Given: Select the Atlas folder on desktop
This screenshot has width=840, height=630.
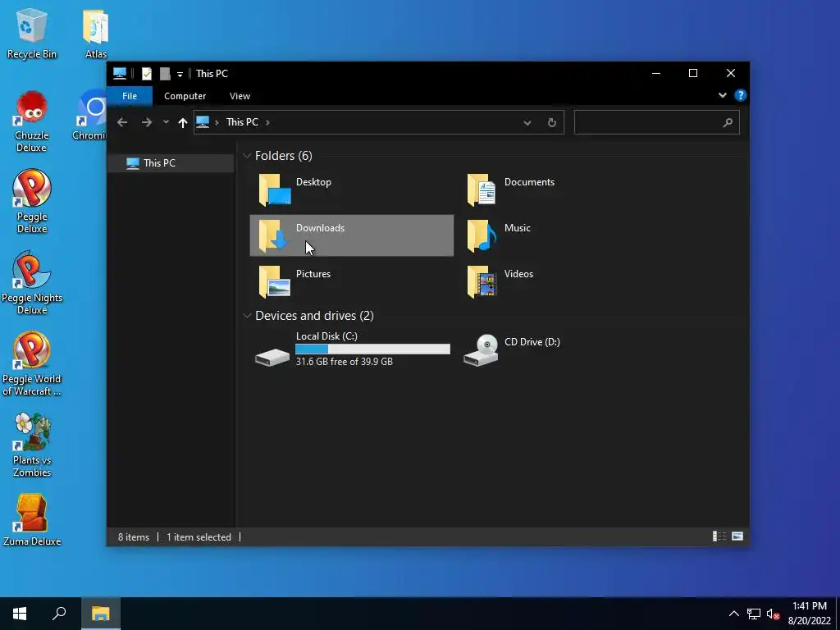Looking at the screenshot, I should (96, 33).
